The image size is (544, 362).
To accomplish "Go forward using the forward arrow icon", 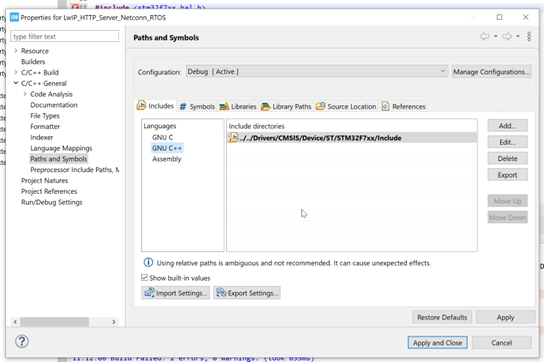I will click(x=507, y=36).
